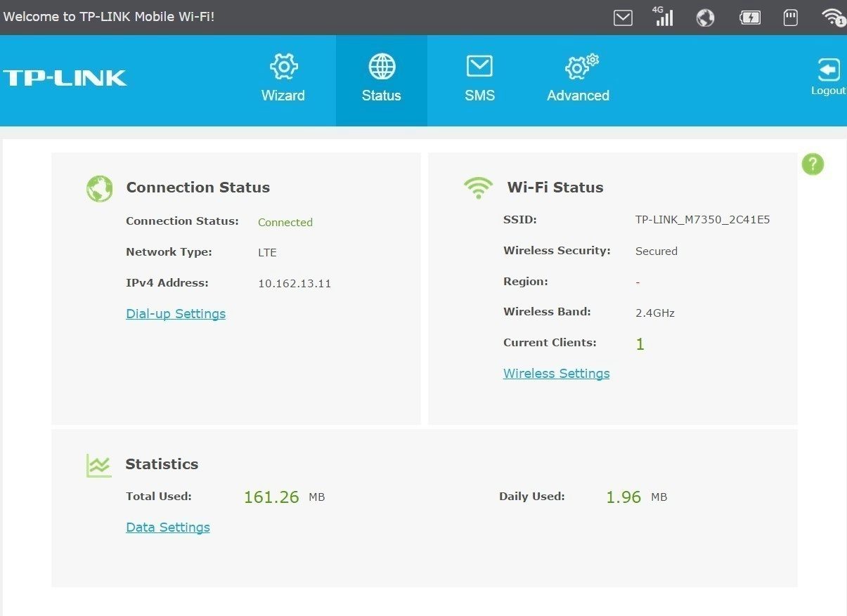Click the Logout button
Viewport: 847px width, 616px height.
tap(829, 77)
